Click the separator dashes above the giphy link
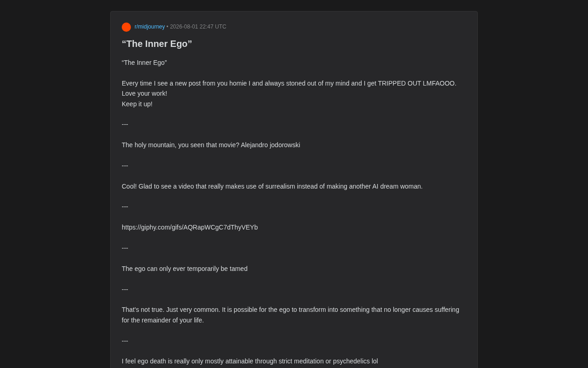Viewport: 588px width, 368px height. point(125,207)
